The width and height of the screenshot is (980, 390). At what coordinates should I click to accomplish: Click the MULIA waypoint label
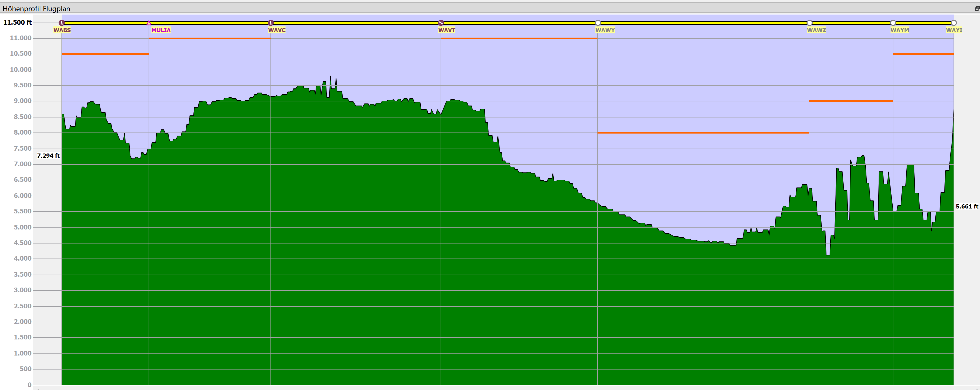point(161,30)
